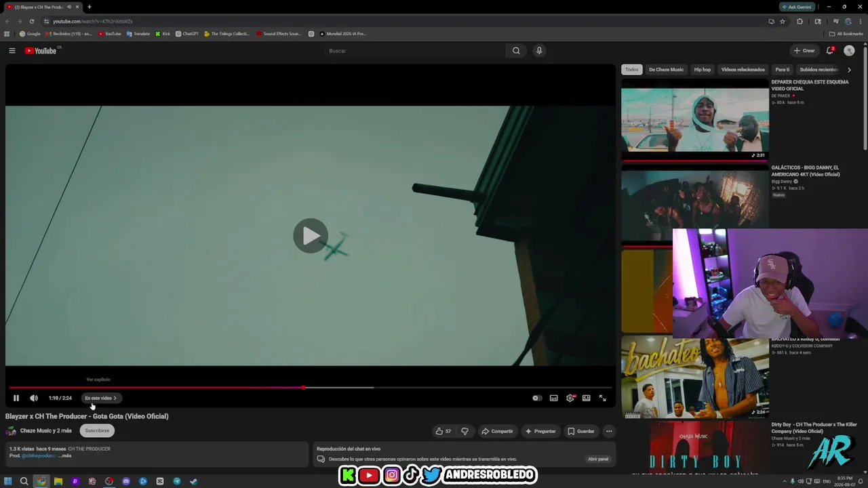This screenshot has width=868, height=488.
Task: Select the De Chaze Music chip
Action: pos(666,70)
